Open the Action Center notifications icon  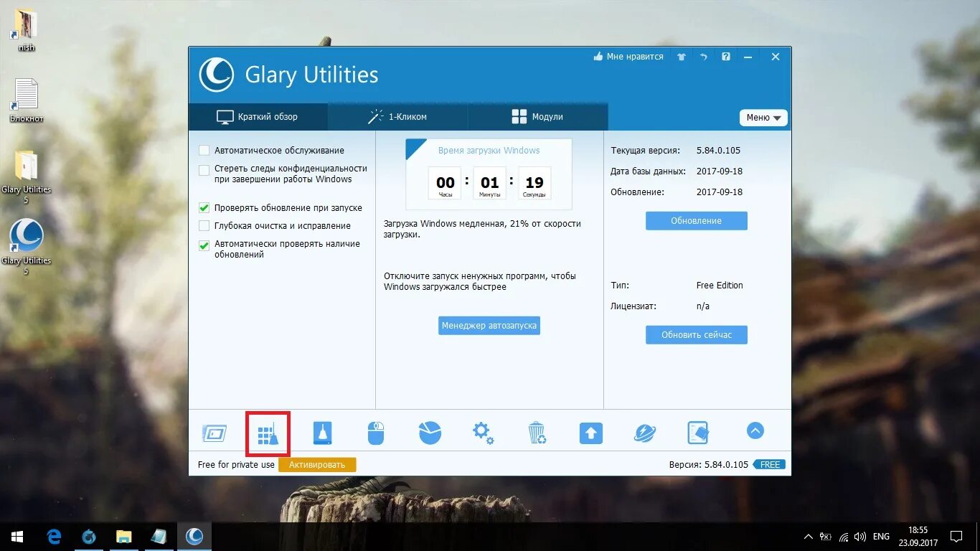click(956, 536)
